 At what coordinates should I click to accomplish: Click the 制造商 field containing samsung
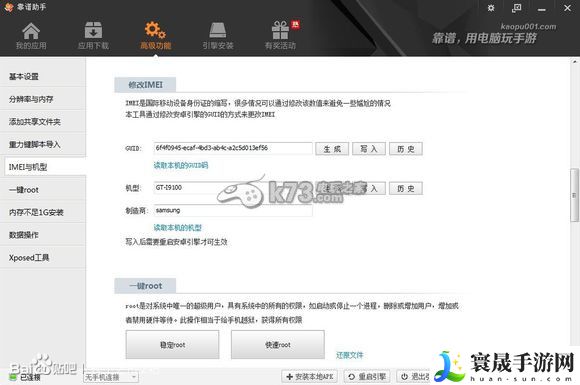[233, 210]
